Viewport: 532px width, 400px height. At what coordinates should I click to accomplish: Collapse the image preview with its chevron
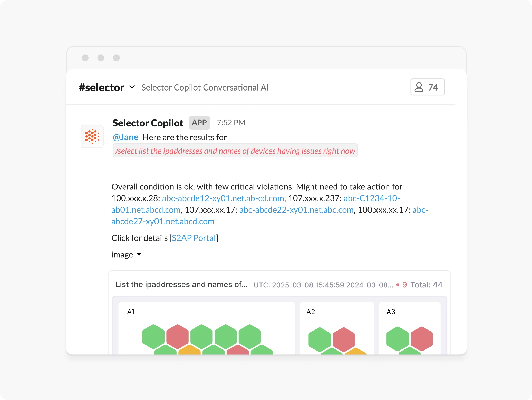139,255
